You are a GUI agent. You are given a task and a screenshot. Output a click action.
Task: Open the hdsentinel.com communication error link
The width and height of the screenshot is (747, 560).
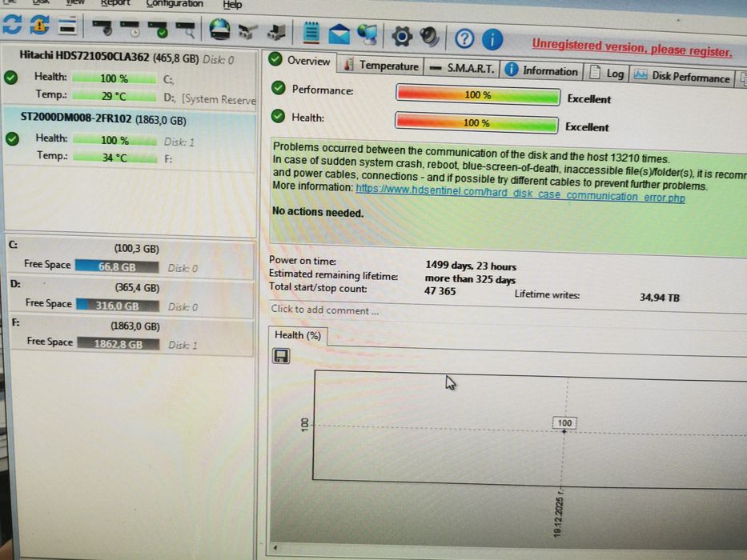520,193
